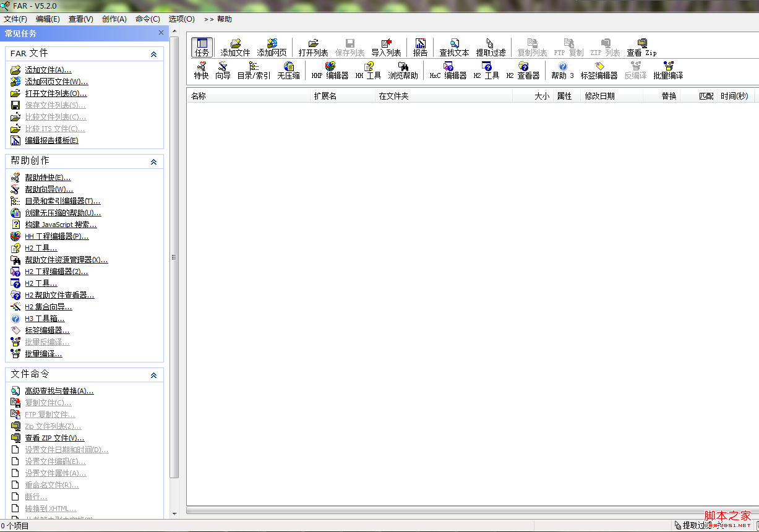The width and height of the screenshot is (759, 532).
Task: Open 查看 Zip from the toolbar
Action: 641,48
